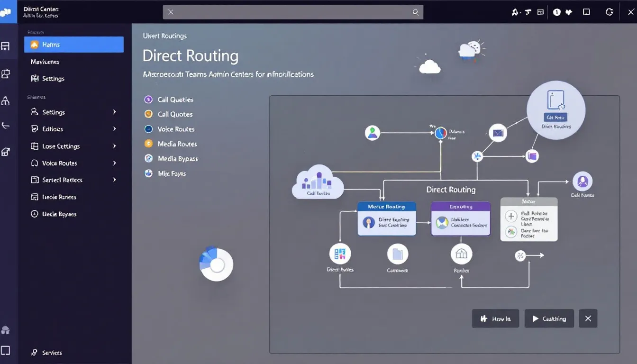Click the blue donut progress indicator
The image size is (637, 364).
[217, 264]
